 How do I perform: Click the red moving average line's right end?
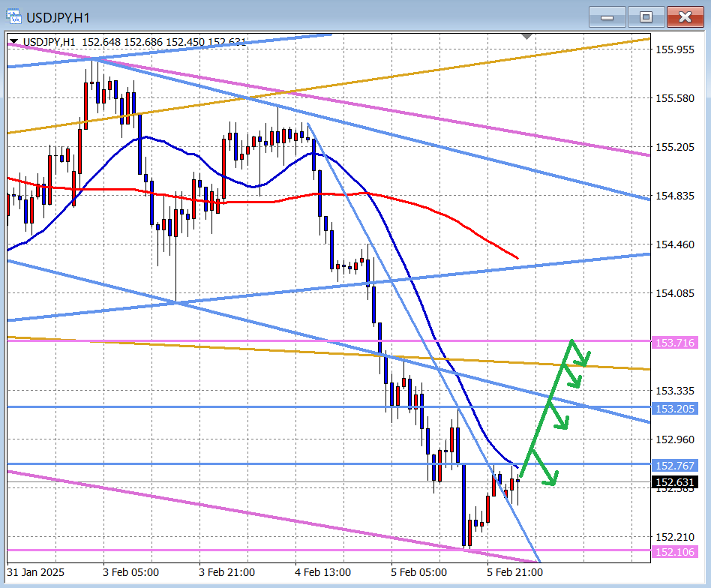point(516,257)
